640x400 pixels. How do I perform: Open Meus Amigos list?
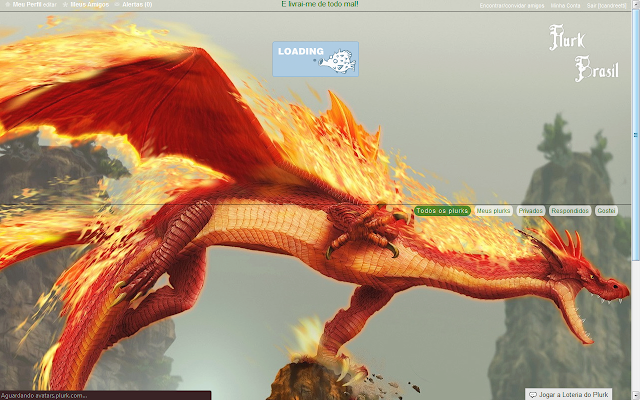click(90, 5)
